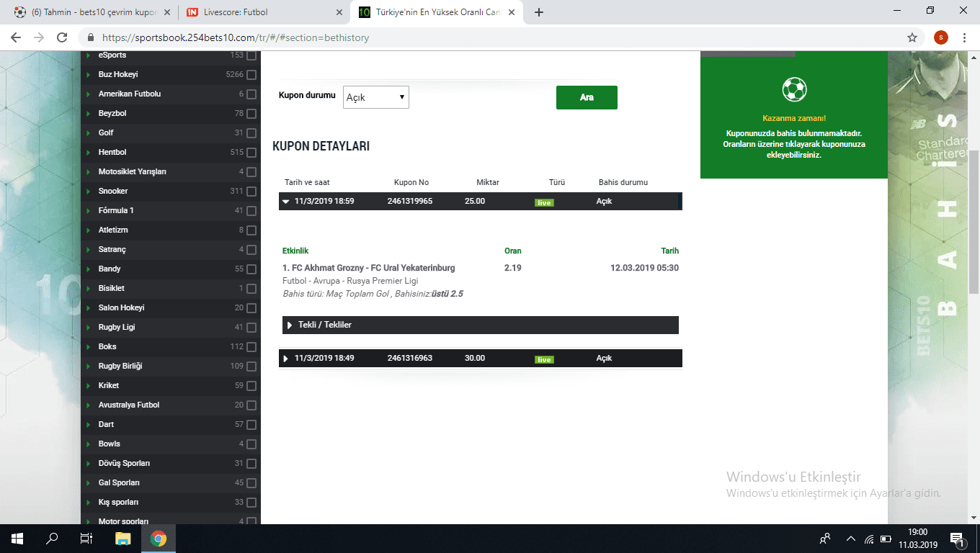Click the live badge on coupon 2461316963
This screenshot has height=553, width=980.
544,360
